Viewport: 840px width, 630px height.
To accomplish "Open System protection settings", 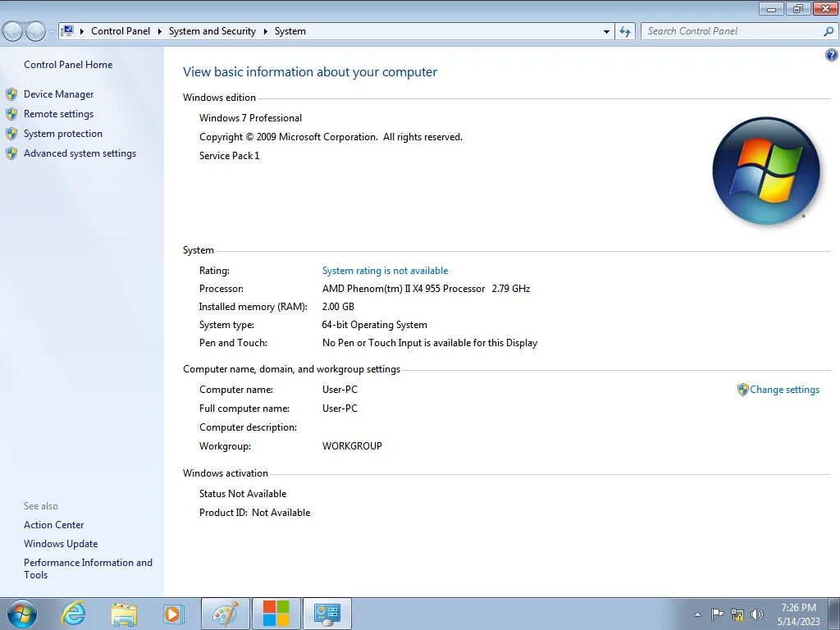I will click(x=62, y=134).
